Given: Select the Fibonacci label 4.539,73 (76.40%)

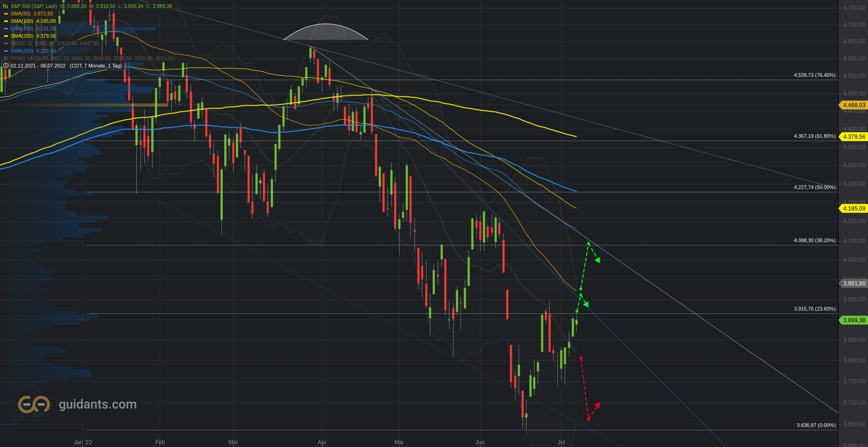Looking at the screenshot, I should pos(815,75).
